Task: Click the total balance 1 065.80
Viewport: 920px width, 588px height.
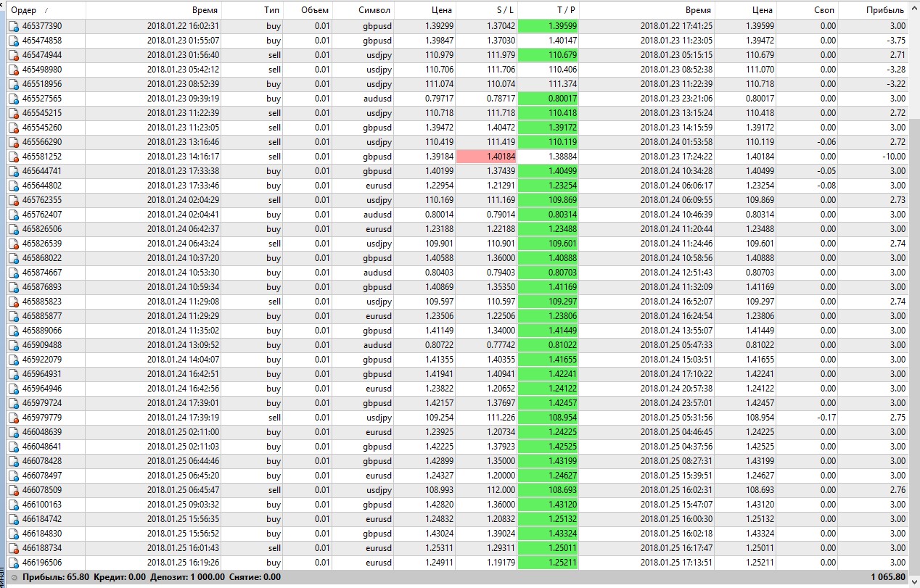Action: click(887, 578)
